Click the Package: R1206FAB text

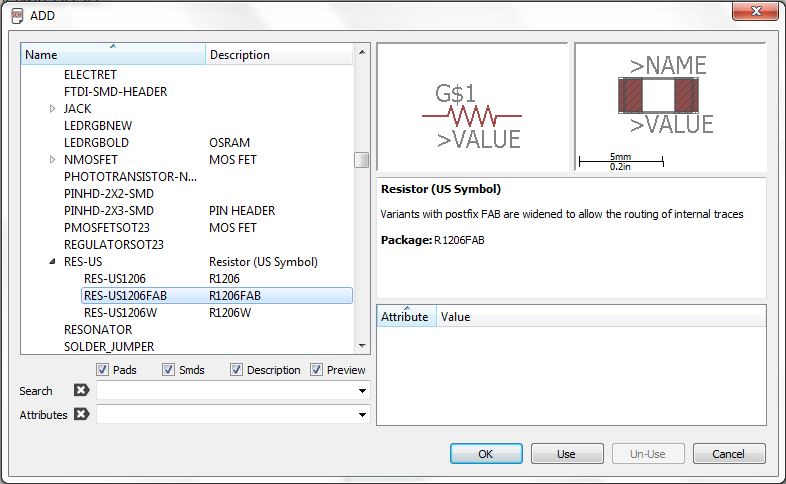coord(433,240)
